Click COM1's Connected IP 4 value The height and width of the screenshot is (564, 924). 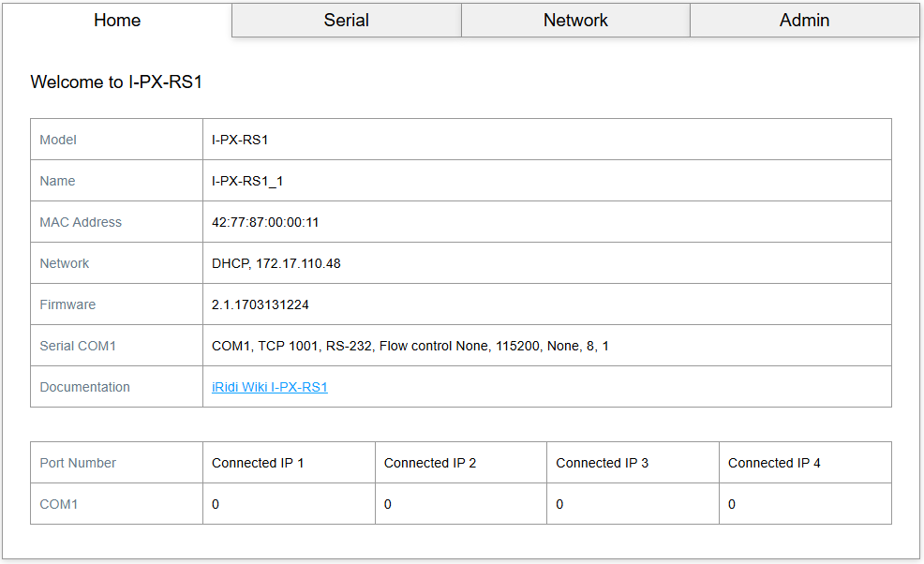pyautogui.click(x=732, y=504)
